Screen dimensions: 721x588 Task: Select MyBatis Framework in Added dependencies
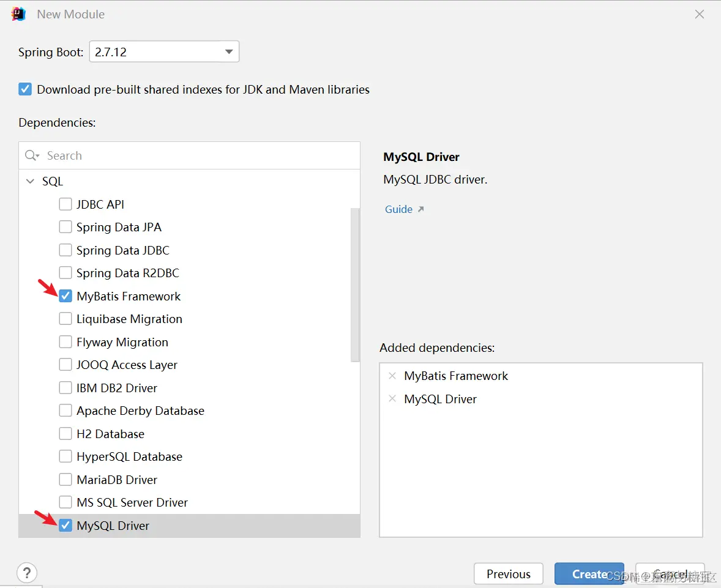point(456,376)
